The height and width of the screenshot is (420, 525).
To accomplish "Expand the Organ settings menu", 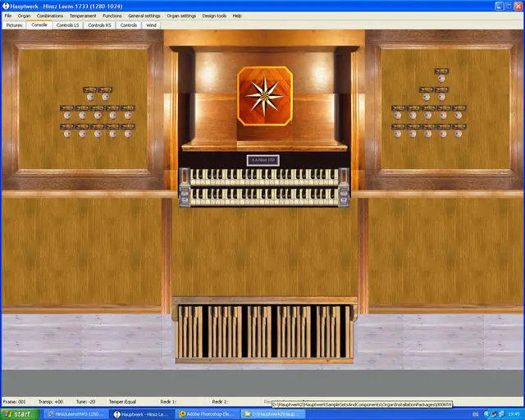I will click(x=181, y=16).
